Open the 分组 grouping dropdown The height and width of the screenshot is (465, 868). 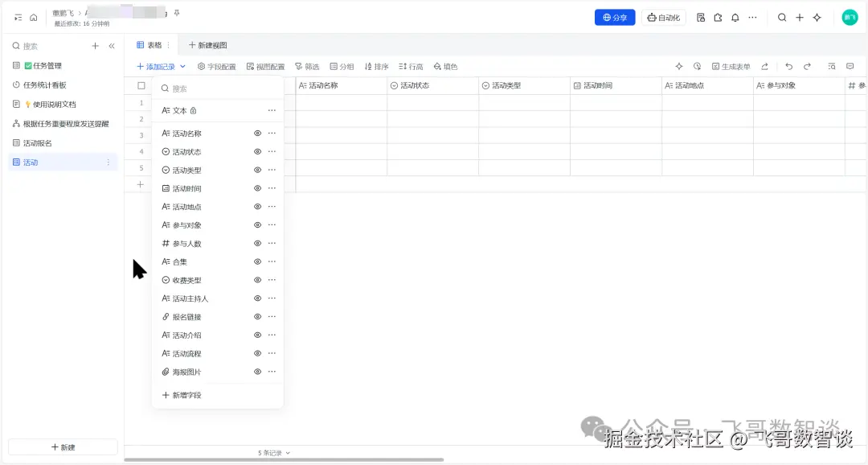coord(342,67)
